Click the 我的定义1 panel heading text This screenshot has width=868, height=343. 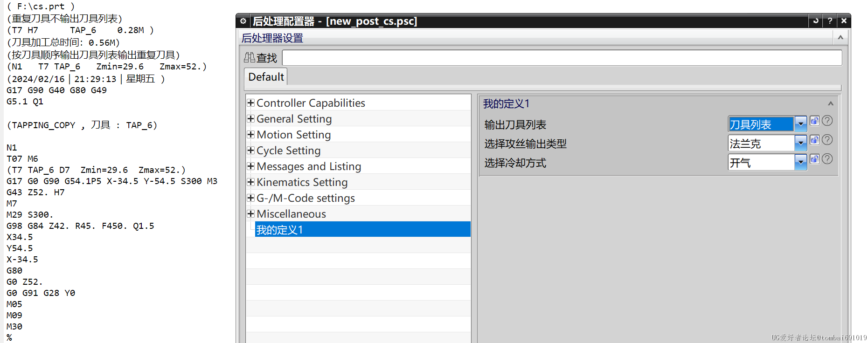(507, 103)
